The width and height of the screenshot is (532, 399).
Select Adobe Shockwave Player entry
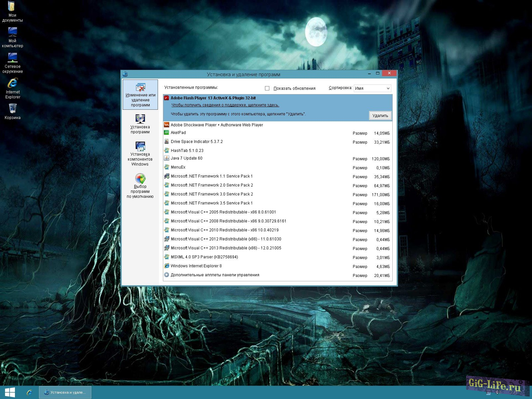[x=217, y=125]
